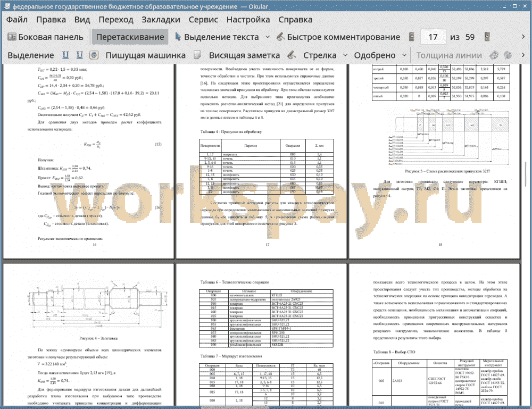Click the last annotation settings icon in toolbar
The image size is (532, 409).
[x=508, y=55]
